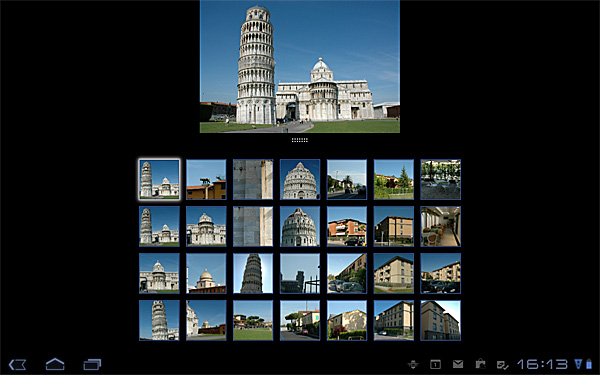
Task: Tap the 16:13 clock in status bar
Action: [x=542, y=364]
